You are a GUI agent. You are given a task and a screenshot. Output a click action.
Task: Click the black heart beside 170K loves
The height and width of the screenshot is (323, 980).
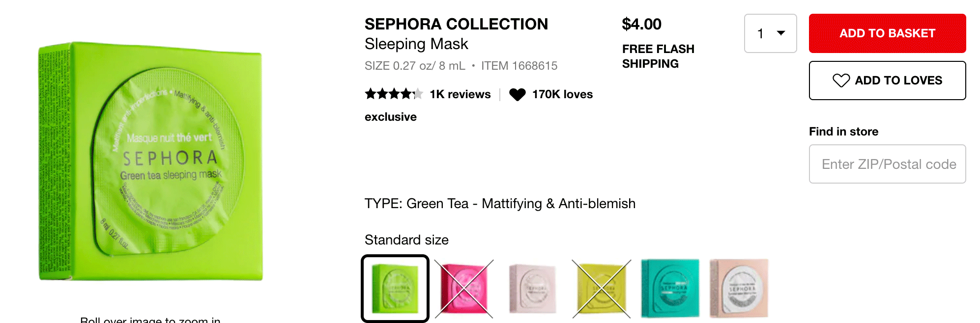coord(517,94)
